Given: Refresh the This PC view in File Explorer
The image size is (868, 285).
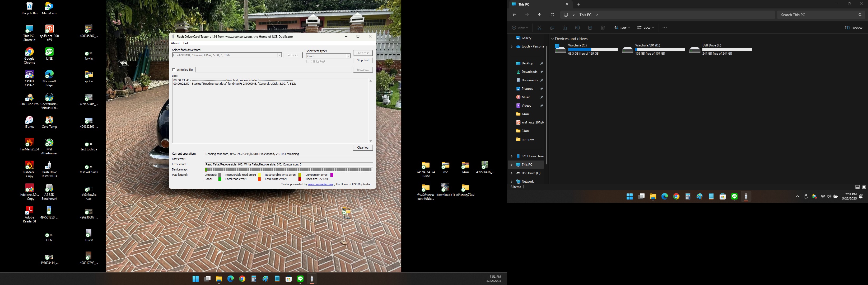Looking at the screenshot, I should [552, 15].
